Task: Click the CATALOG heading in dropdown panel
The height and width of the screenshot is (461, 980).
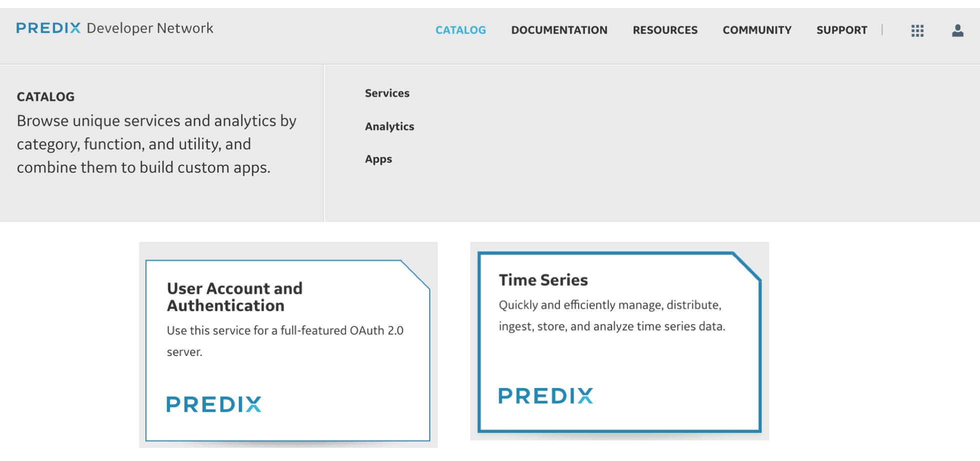Action: (x=45, y=96)
